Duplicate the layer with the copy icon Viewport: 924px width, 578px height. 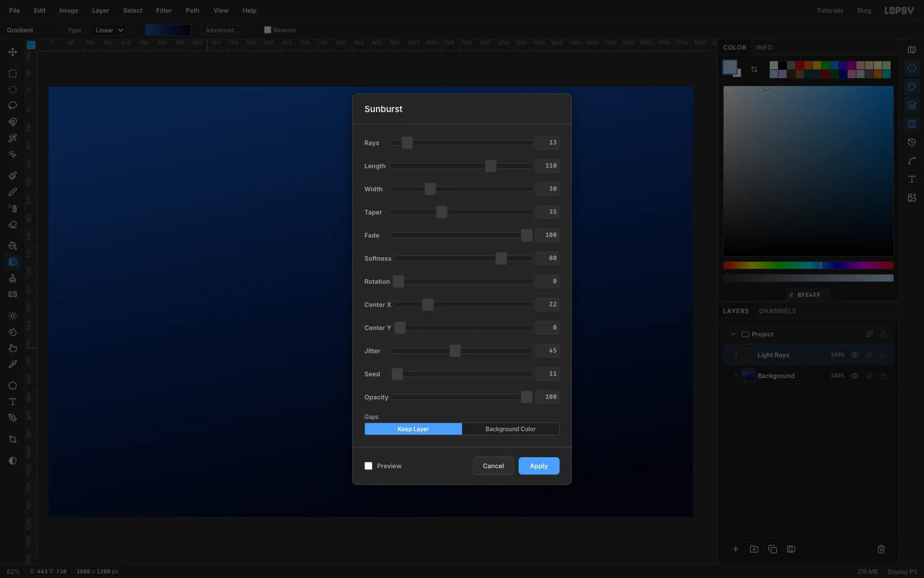773,549
